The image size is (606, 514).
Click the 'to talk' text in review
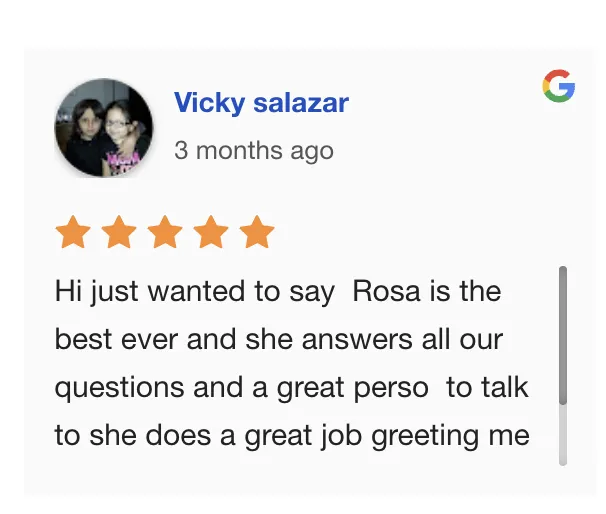(x=487, y=387)
